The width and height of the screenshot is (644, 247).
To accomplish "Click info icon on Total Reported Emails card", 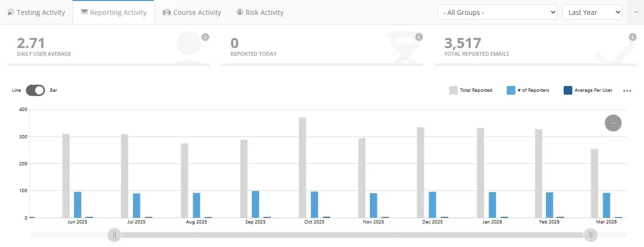I will click(632, 37).
